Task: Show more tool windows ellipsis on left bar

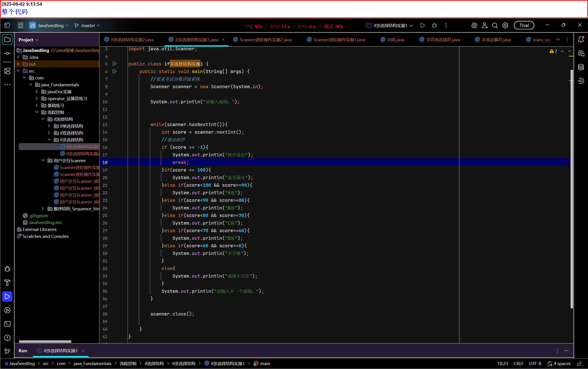Action: (x=7, y=85)
